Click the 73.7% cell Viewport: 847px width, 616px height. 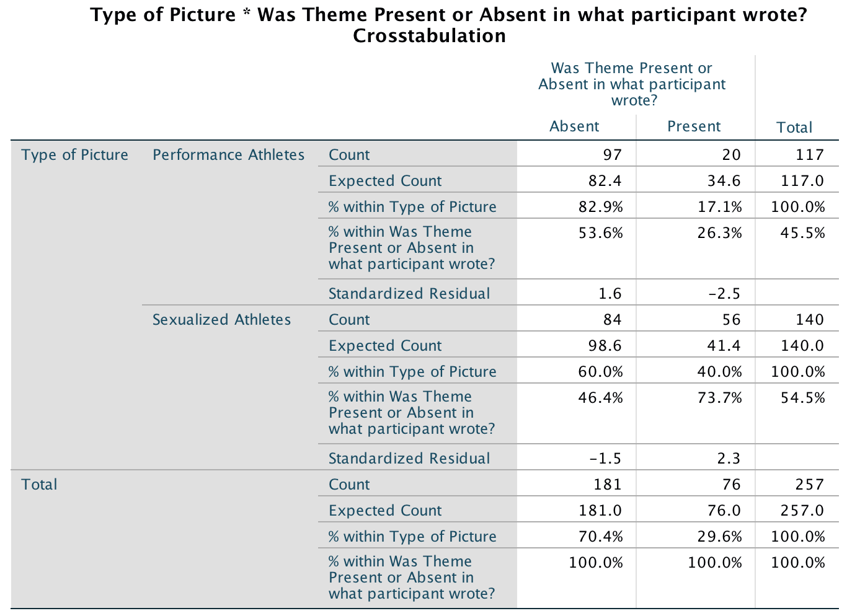pyautogui.click(x=719, y=398)
